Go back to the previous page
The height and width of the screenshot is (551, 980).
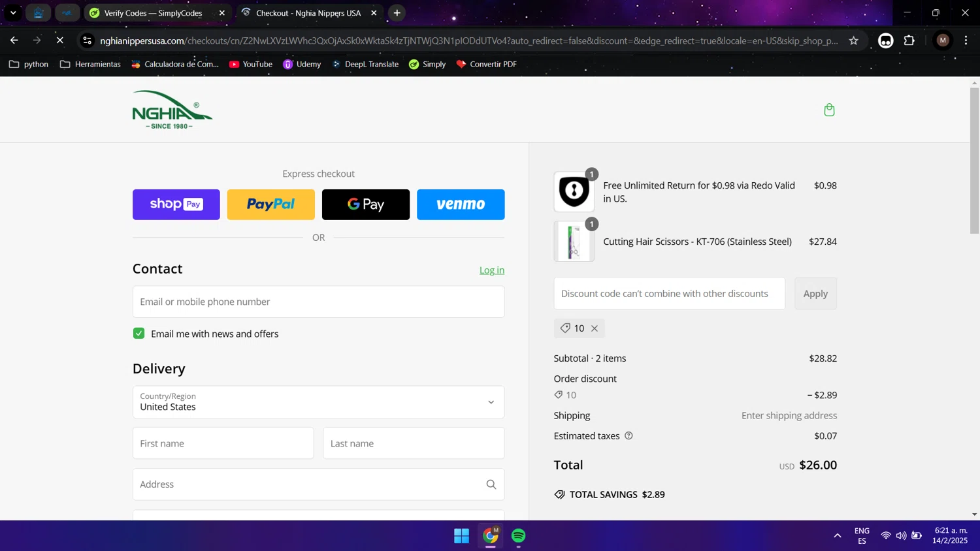(14, 40)
